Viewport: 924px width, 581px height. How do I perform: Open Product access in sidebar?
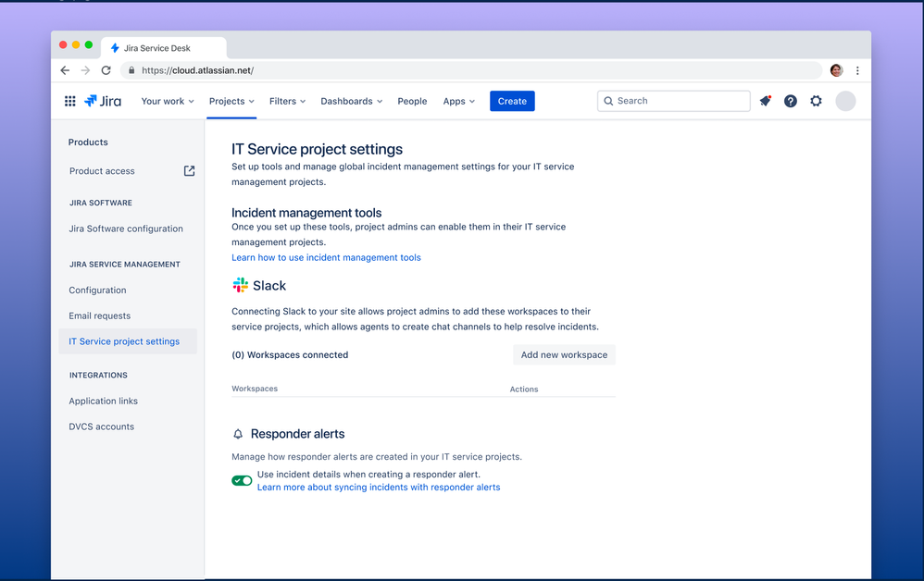coord(102,171)
